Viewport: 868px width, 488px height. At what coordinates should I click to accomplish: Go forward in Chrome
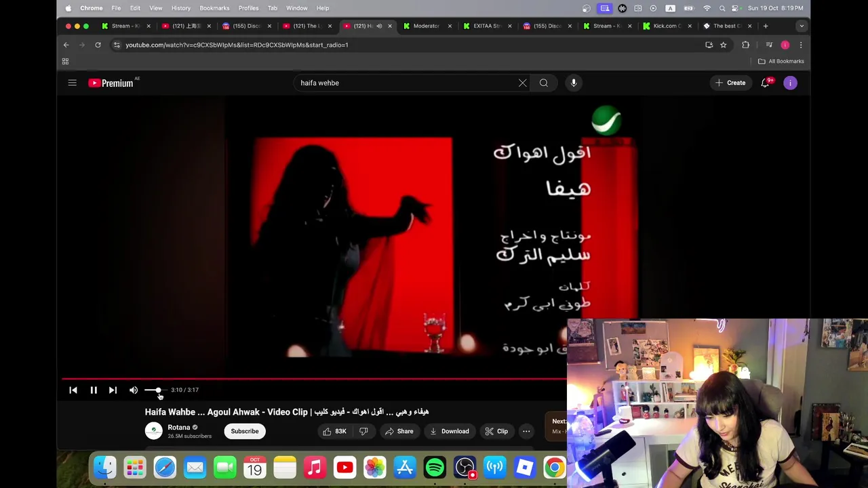[82, 45]
